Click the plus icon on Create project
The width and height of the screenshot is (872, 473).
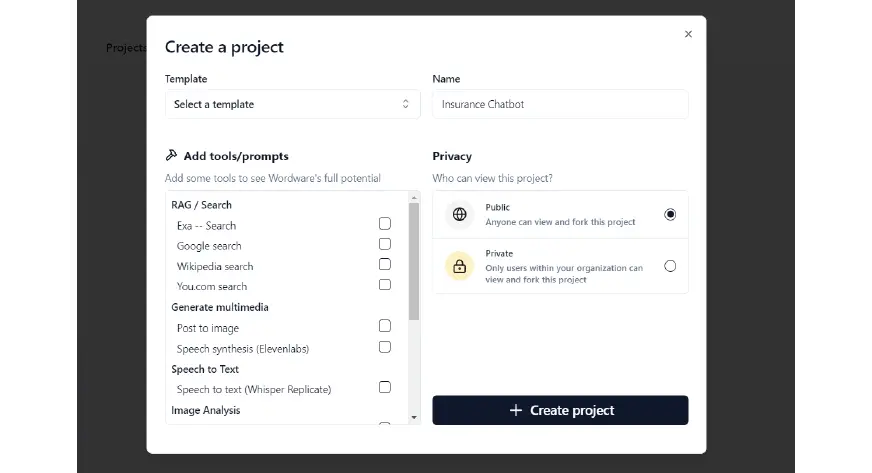point(516,410)
